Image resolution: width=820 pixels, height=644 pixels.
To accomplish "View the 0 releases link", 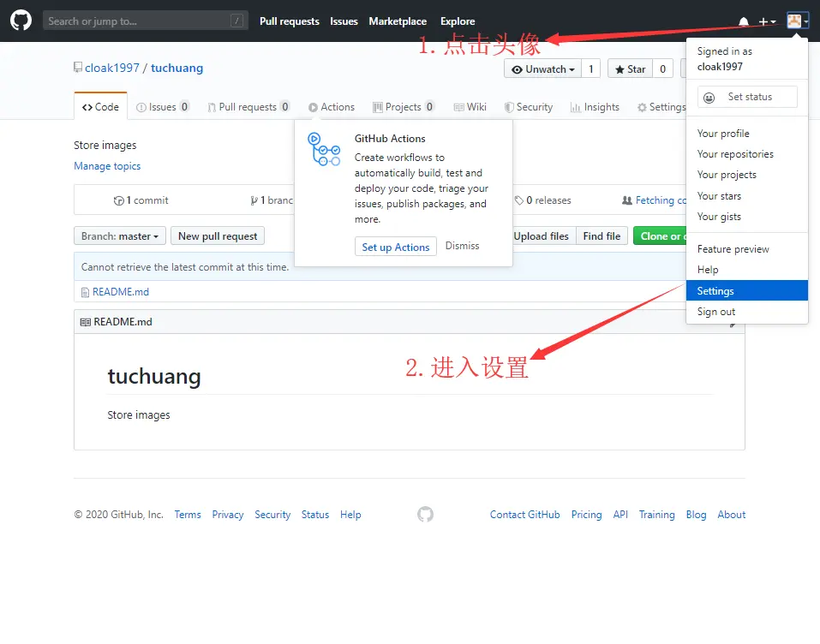I will pyautogui.click(x=543, y=200).
